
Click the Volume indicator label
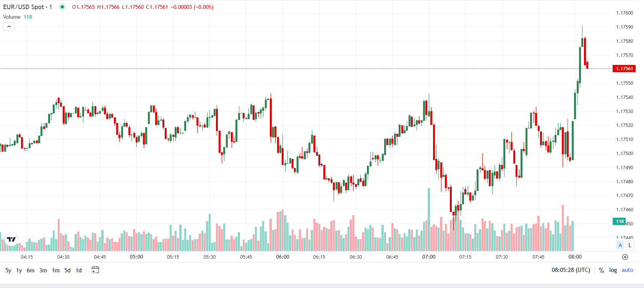pyautogui.click(x=11, y=17)
